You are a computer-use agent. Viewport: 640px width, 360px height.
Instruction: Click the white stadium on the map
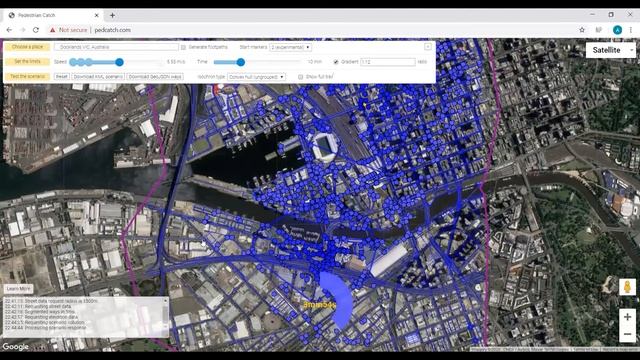point(325,146)
